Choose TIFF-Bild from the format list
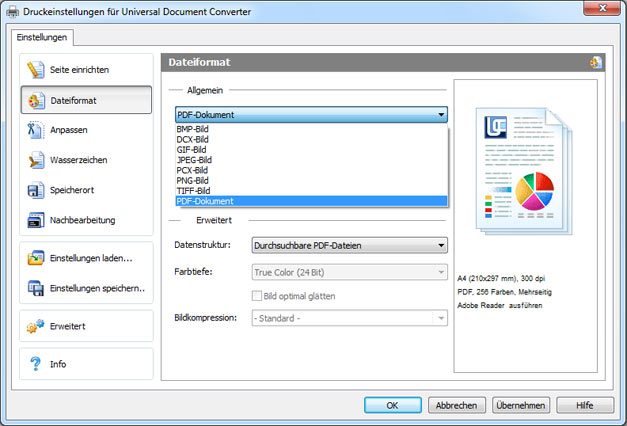 pos(311,191)
